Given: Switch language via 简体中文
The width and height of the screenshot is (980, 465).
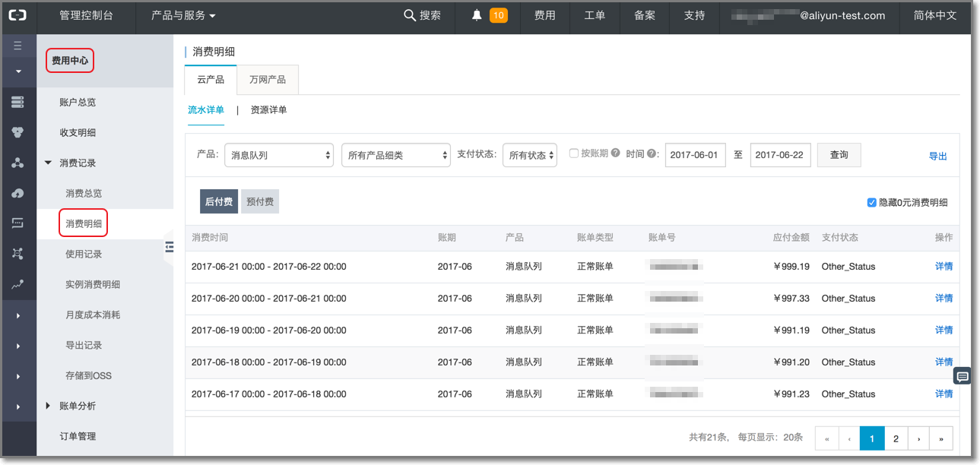Looking at the screenshot, I should 934,15.
